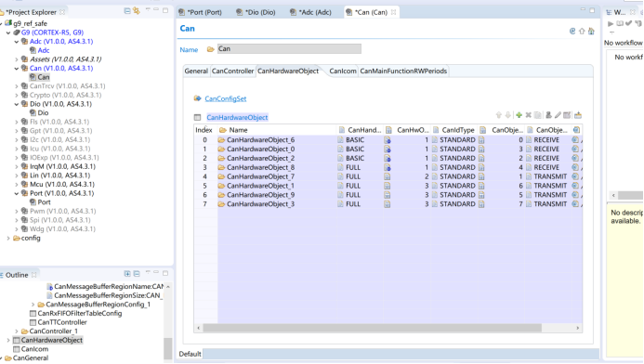Switch to the *Dio (Dio) editor tab
The height and width of the screenshot is (364, 644).
click(x=256, y=12)
